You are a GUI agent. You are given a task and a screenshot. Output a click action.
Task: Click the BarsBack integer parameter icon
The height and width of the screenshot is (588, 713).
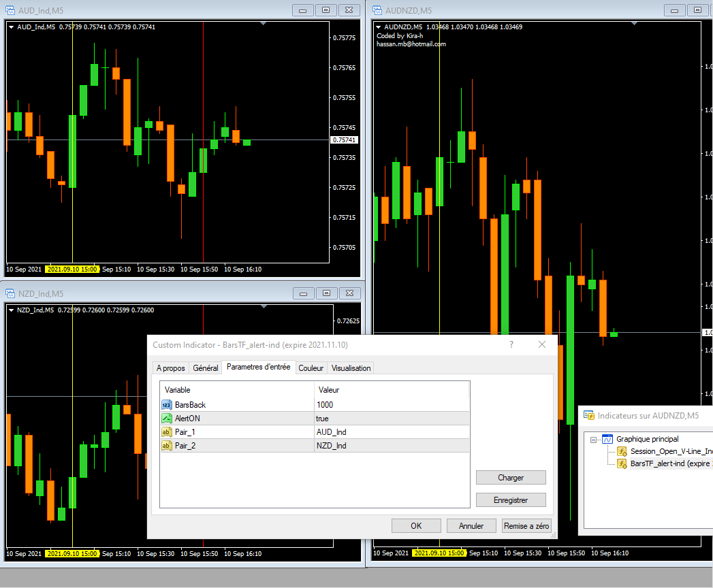coord(167,405)
